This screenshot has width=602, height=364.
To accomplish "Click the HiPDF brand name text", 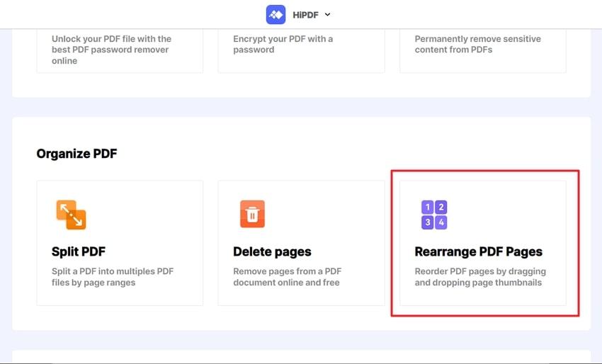I will point(306,15).
